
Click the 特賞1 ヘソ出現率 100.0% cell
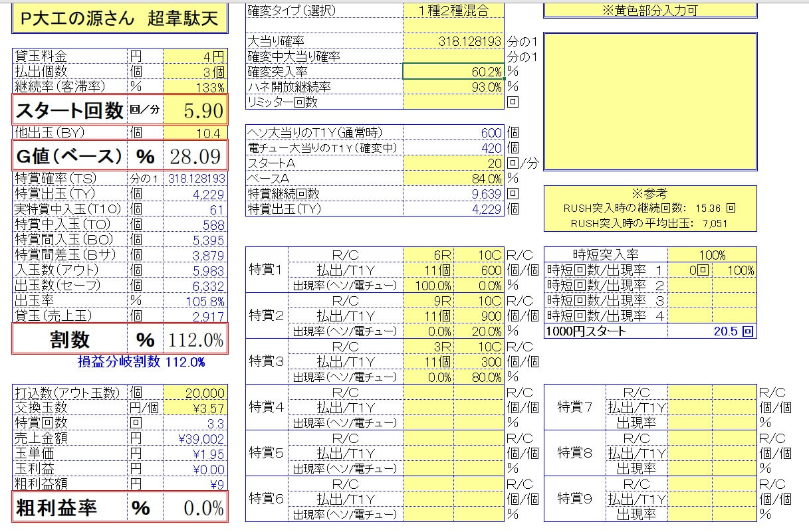(429, 285)
